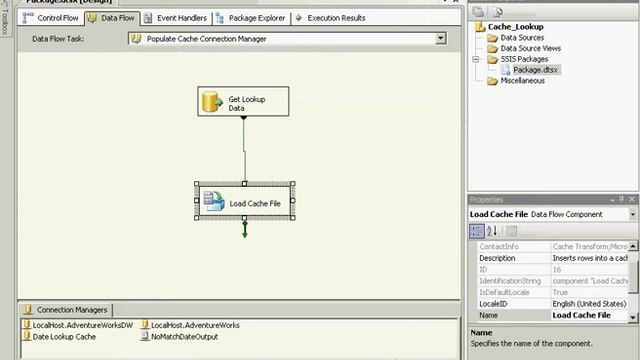View the Execution Results tab
The image size is (640, 360).
tap(330, 18)
